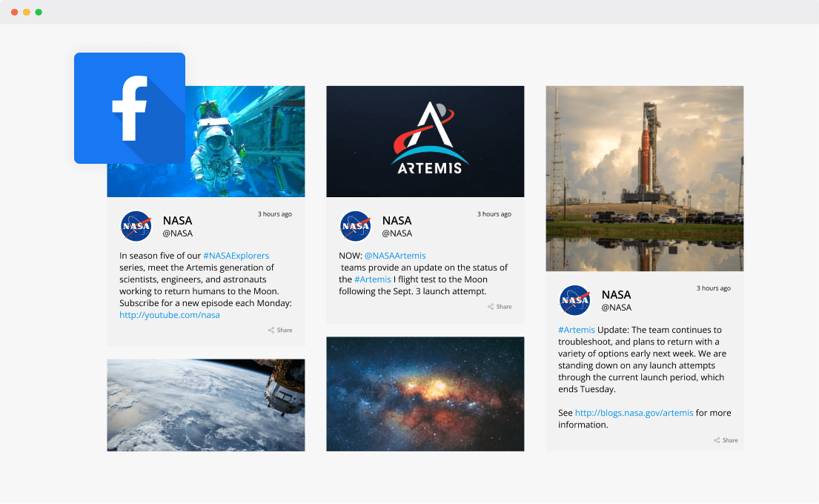Click Share on the Sept. 3 launch attempt post
This screenshot has width=819, height=504.
point(500,306)
